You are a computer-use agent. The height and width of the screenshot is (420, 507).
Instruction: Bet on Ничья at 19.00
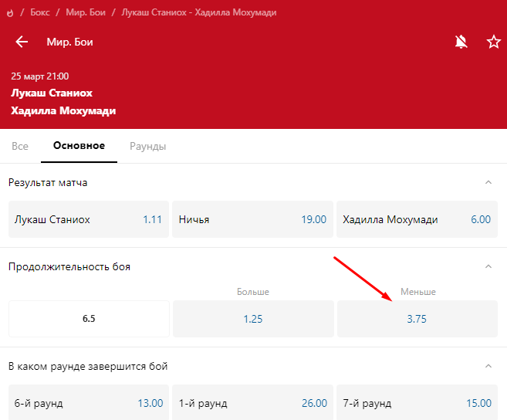252,219
